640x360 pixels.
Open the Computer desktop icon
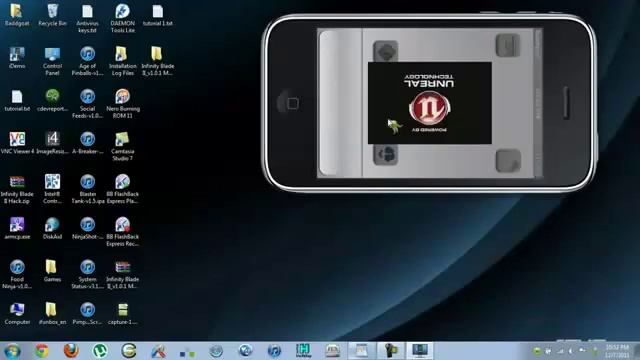pos(17,313)
